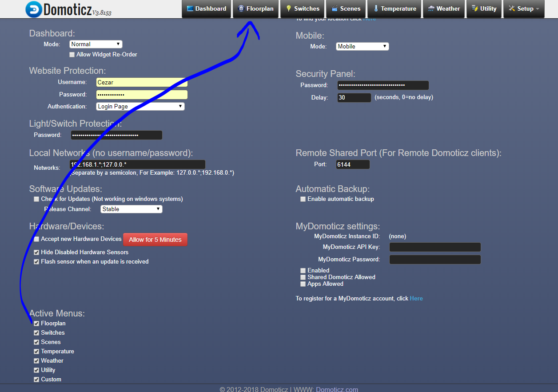Enable Allow Widget Re-Order checkbox

[72, 55]
